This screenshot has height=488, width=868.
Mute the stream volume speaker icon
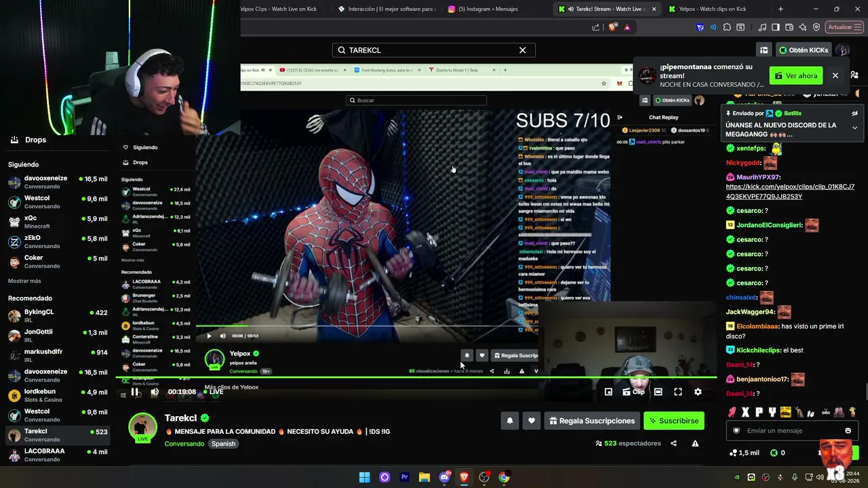pyautogui.click(x=155, y=392)
